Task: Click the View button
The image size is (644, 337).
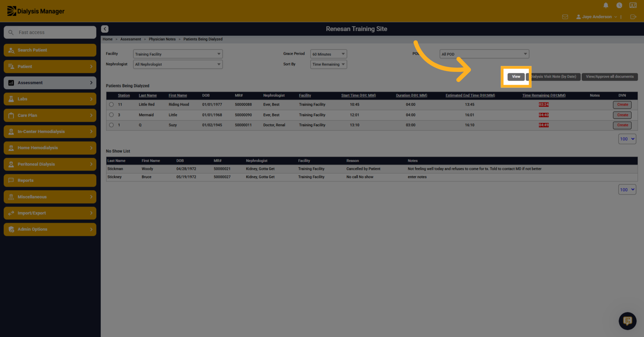Action: coord(516,77)
